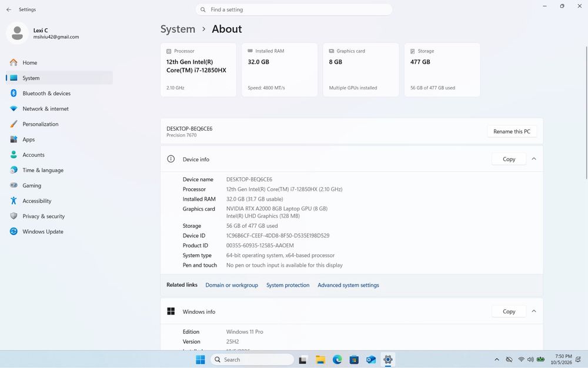Collapse the Windows info section

[534, 311]
